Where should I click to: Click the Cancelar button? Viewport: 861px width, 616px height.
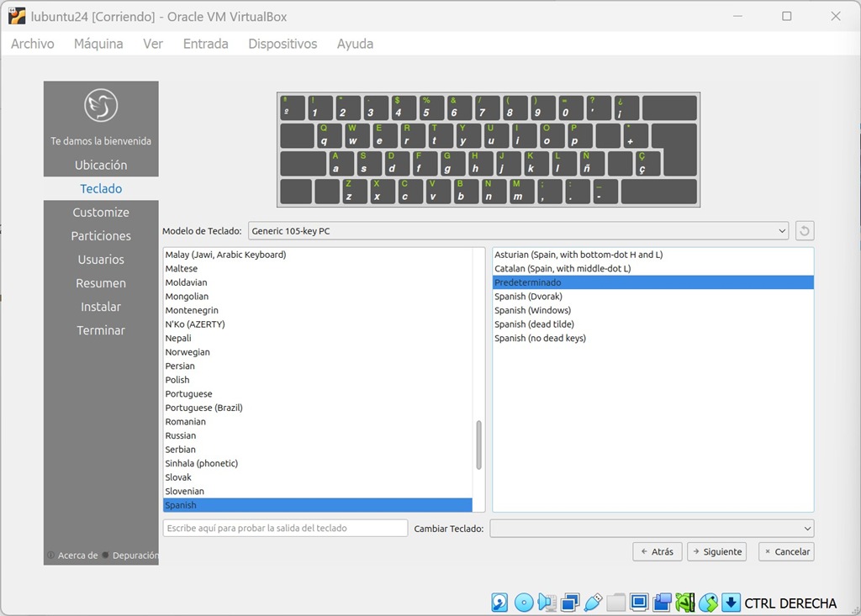[786, 552]
